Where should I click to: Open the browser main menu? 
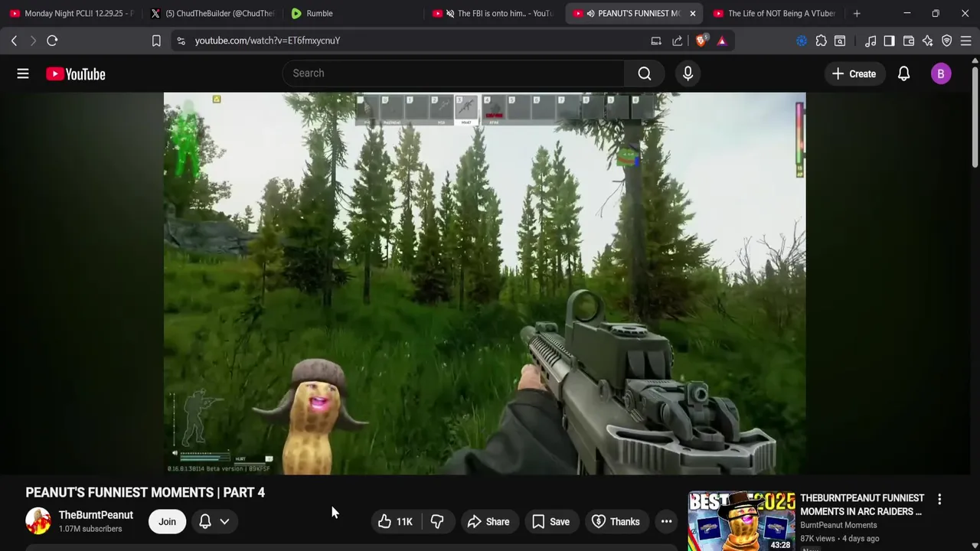click(965, 41)
